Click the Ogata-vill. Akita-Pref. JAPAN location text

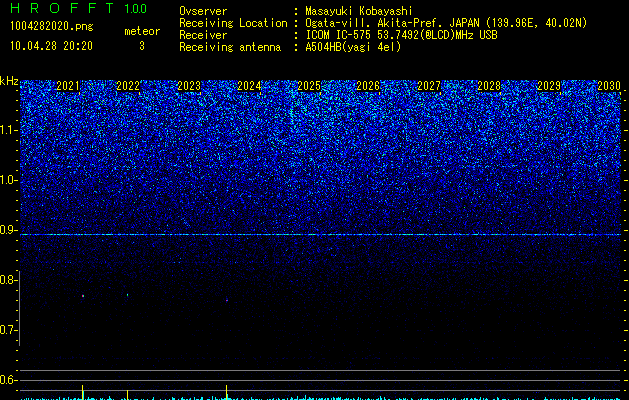coord(446,23)
